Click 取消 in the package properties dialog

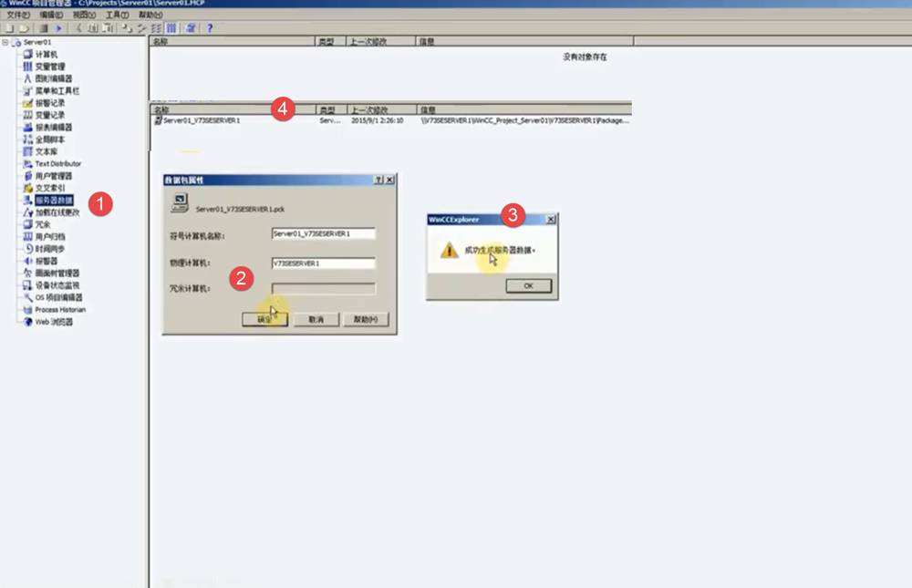coord(316,320)
